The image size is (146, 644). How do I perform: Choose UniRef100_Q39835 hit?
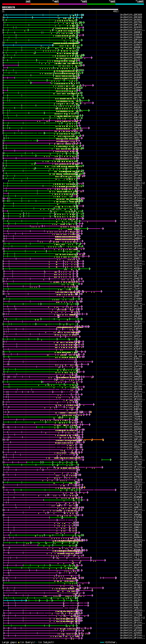131,35
